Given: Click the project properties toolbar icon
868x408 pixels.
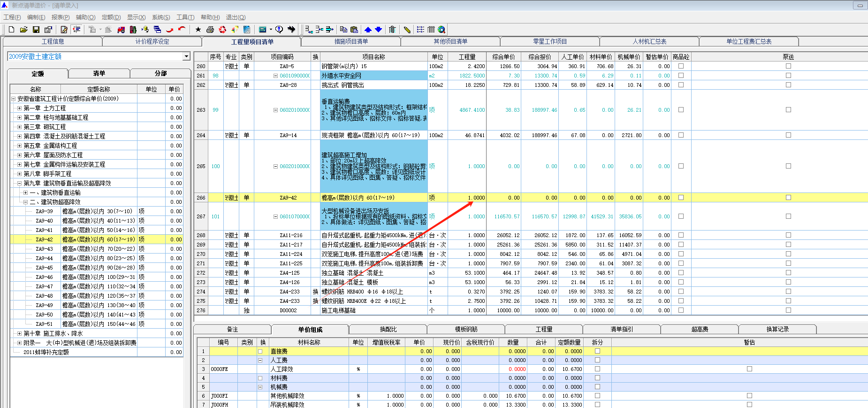Looking at the screenshot, I should [48, 30].
